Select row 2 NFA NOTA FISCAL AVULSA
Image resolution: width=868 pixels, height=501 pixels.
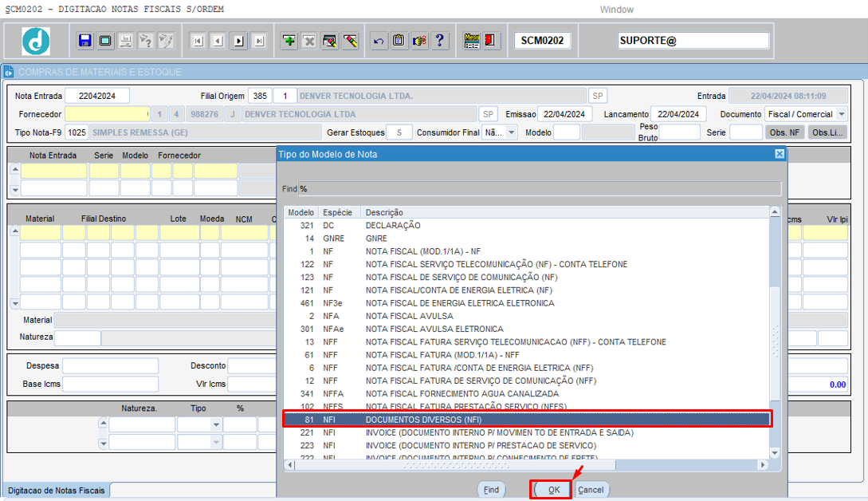click(x=526, y=316)
